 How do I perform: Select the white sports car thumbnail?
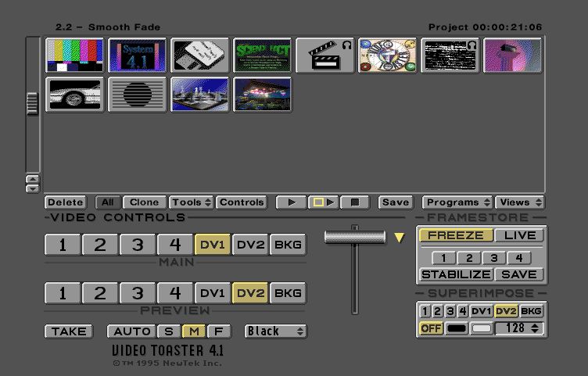[x=74, y=95]
